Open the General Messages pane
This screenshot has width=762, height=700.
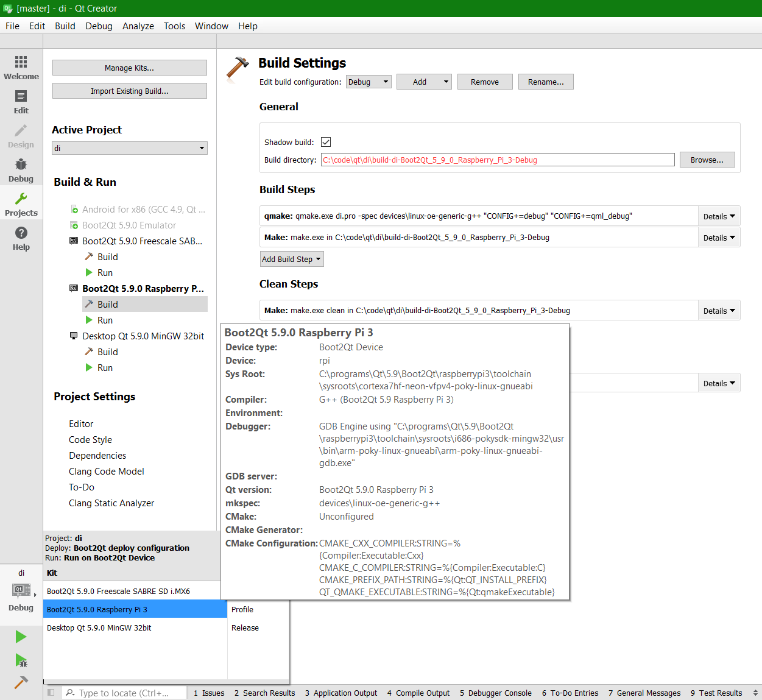click(x=644, y=693)
